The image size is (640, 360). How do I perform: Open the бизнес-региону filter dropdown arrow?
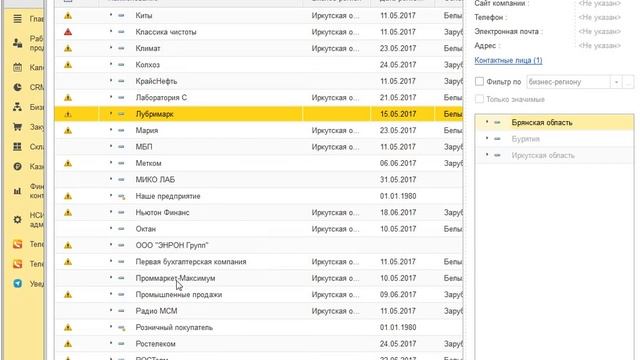point(616,82)
